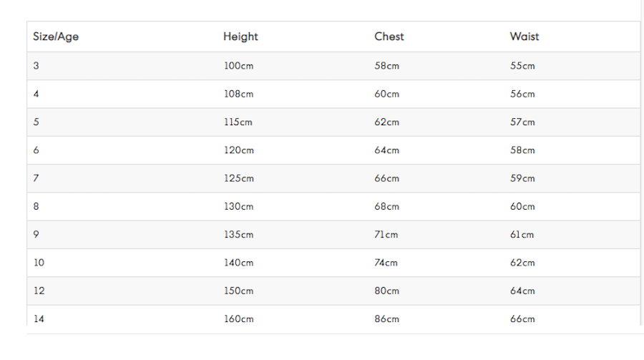Click the Height column header
Image resolution: width=644 pixels, height=360 pixels.
(x=240, y=37)
